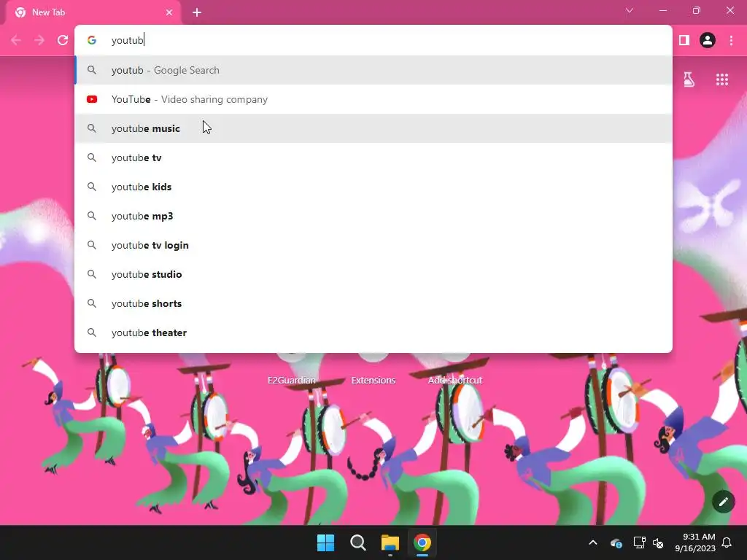Open Chrome side panel icon
The width and height of the screenshot is (747, 560).
tap(684, 41)
